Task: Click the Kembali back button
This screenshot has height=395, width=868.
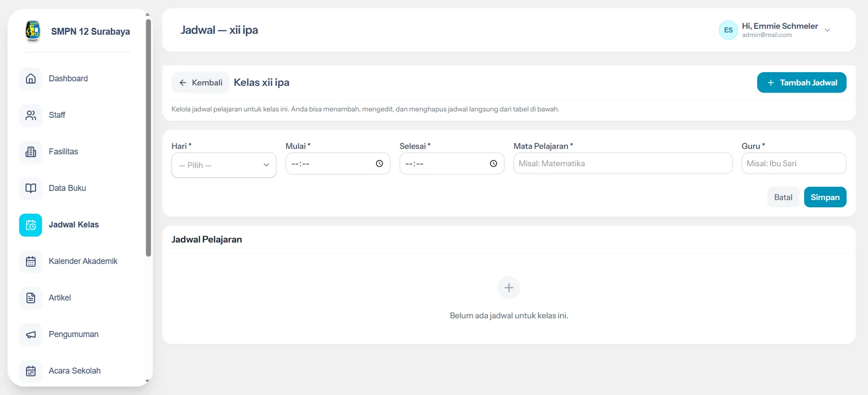Action: (x=200, y=83)
